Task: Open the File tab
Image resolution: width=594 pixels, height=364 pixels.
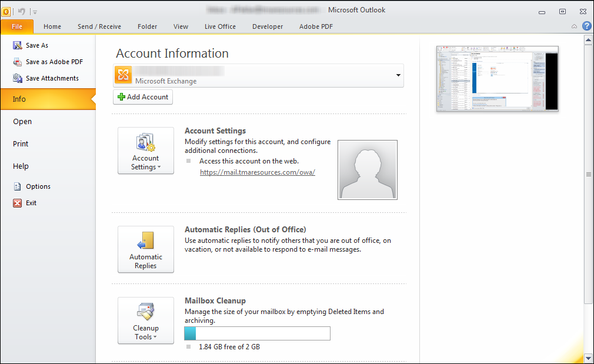Action: pos(17,26)
